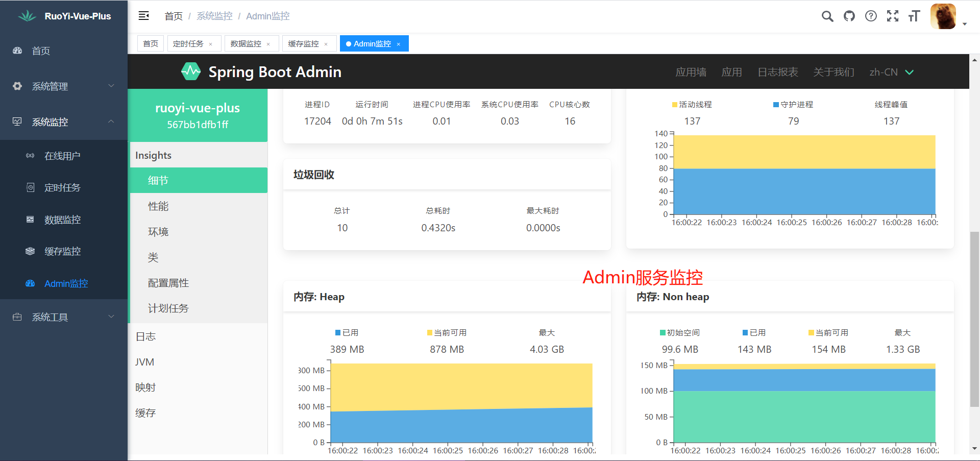The image size is (980, 461).
Task: Click the help question mark icon
Action: click(871, 16)
